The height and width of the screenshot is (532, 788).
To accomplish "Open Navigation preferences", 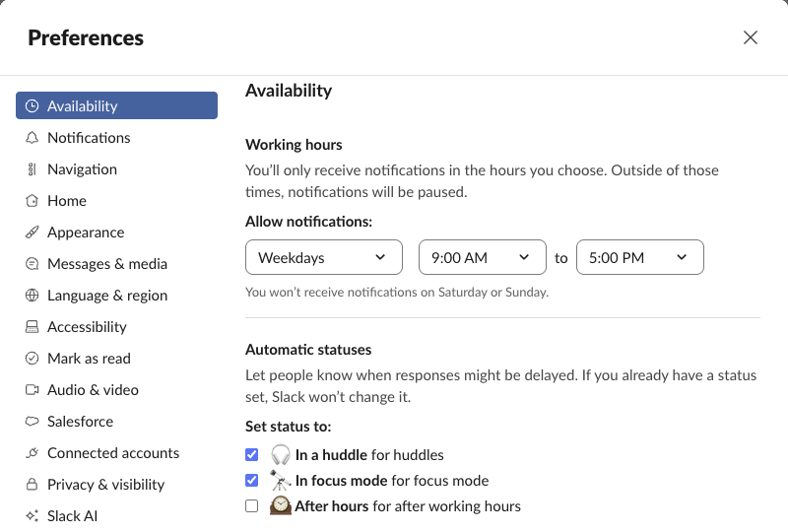I will (x=116, y=168).
